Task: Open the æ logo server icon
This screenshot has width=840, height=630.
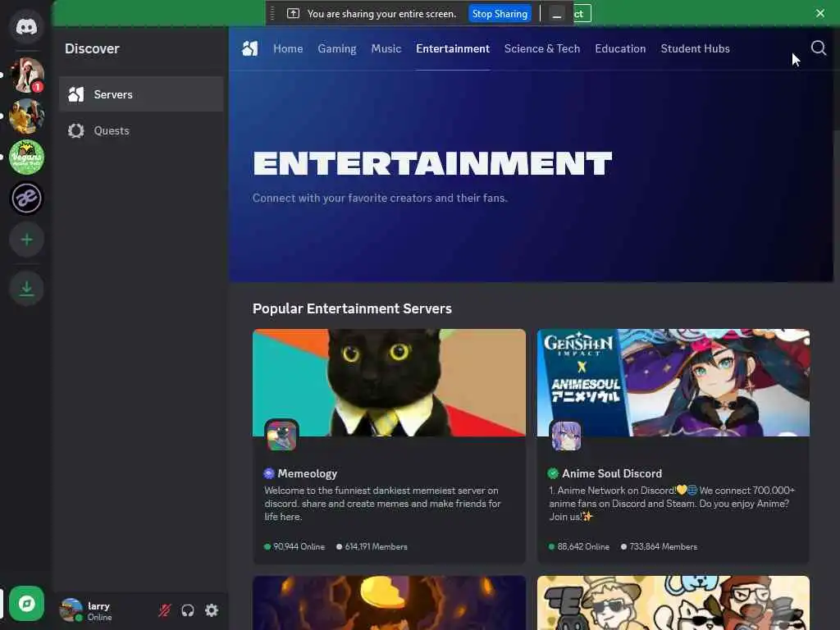Action: point(27,199)
